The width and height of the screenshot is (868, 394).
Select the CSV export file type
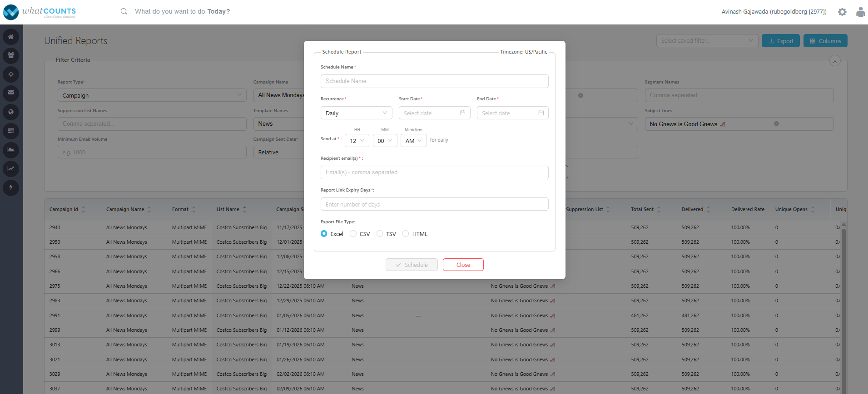[353, 234]
